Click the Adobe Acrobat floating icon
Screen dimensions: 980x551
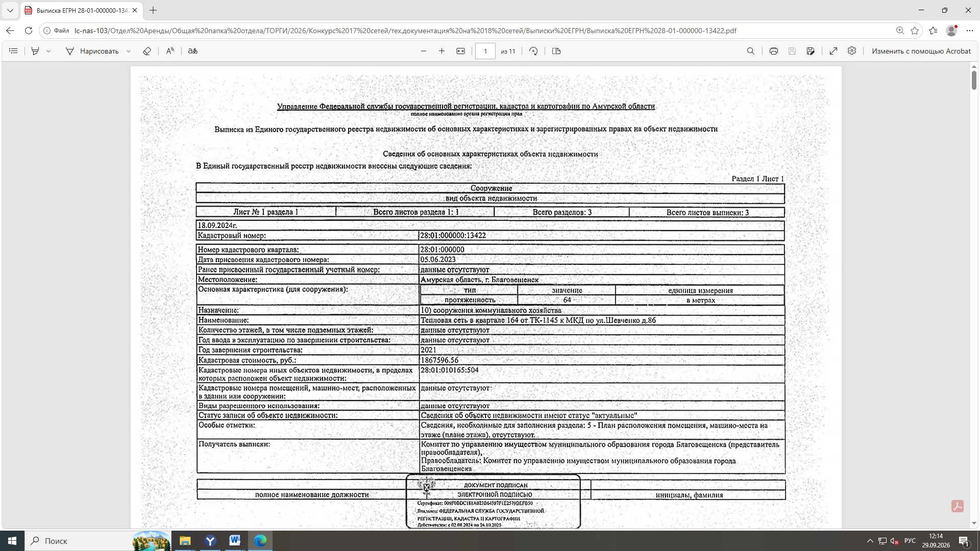(958, 506)
